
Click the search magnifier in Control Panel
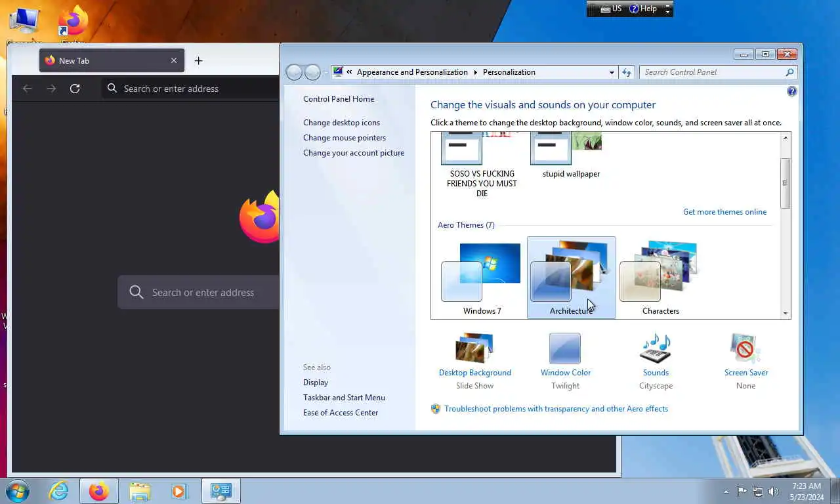pos(789,72)
